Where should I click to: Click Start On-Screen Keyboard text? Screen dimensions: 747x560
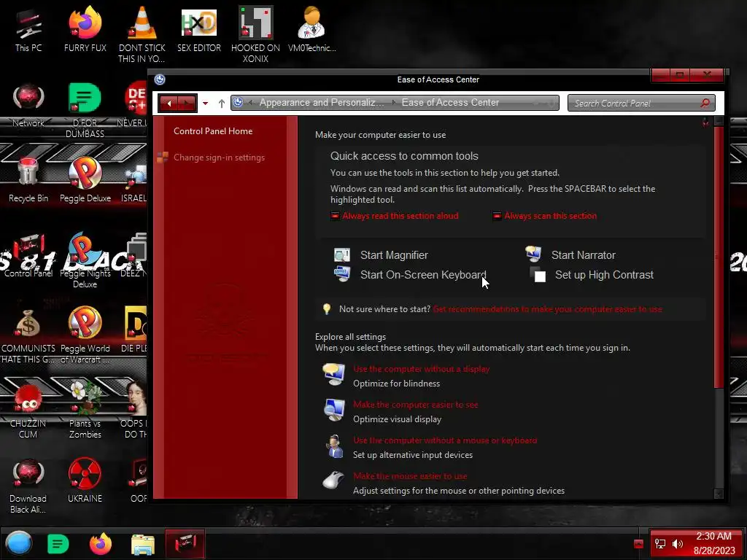point(423,275)
